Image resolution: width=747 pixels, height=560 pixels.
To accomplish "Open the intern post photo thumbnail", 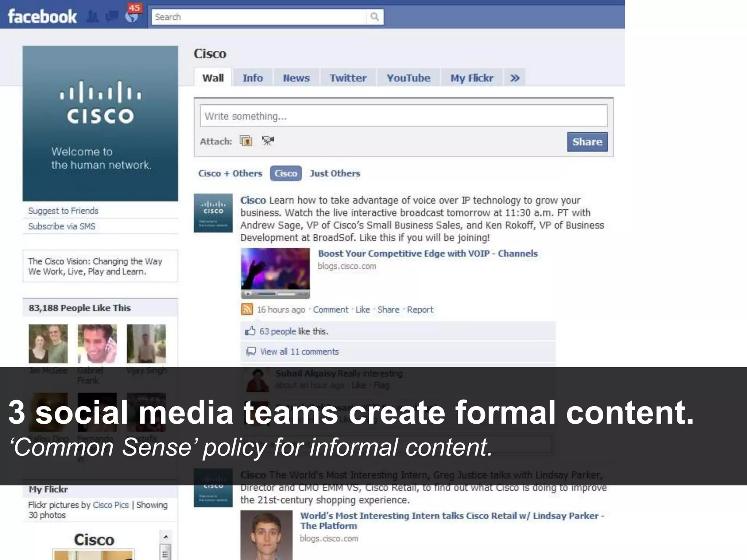I will coord(266,535).
